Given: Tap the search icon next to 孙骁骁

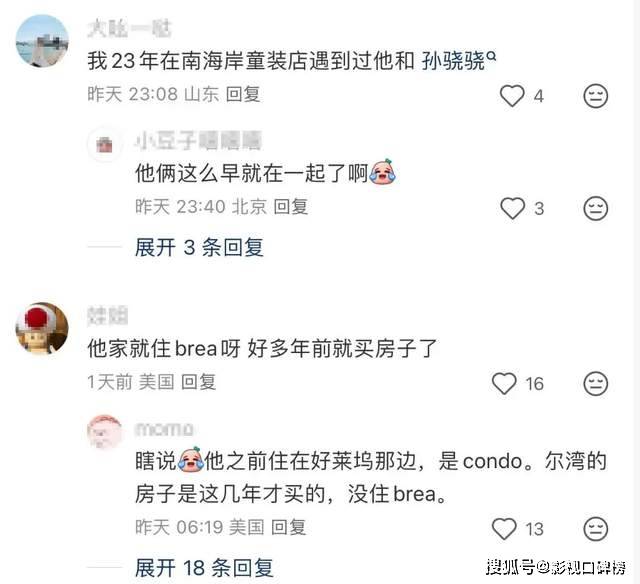Looking at the screenshot, I should pyautogui.click(x=491, y=56).
